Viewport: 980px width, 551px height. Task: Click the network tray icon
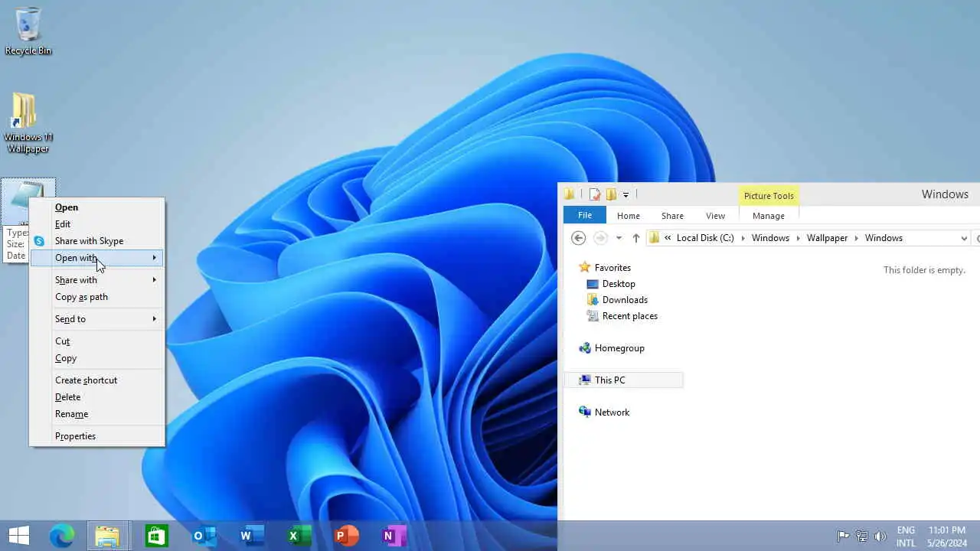[862, 536]
